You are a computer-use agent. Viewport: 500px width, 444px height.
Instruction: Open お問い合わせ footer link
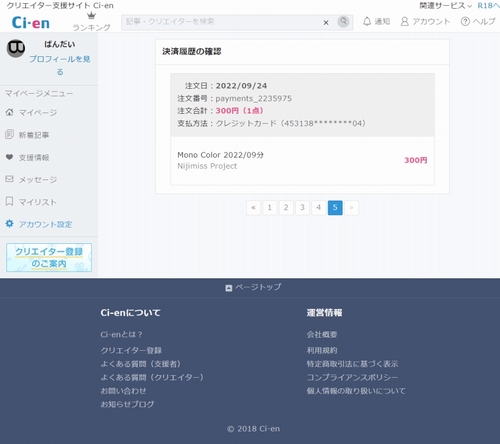(123, 391)
